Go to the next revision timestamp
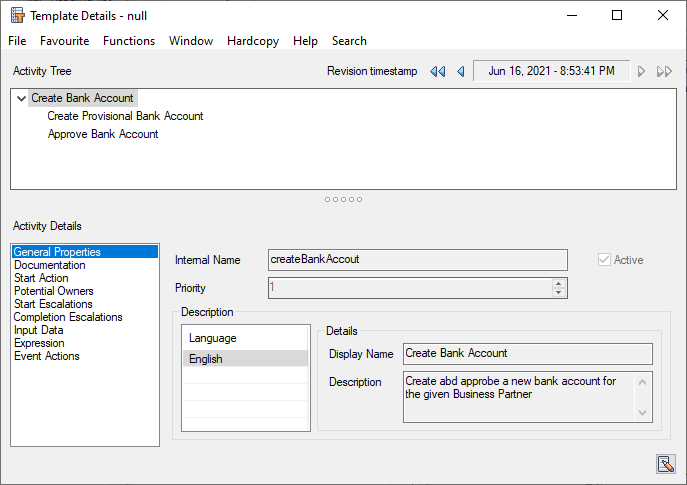Viewport: 687px width, 485px height. [x=641, y=72]
